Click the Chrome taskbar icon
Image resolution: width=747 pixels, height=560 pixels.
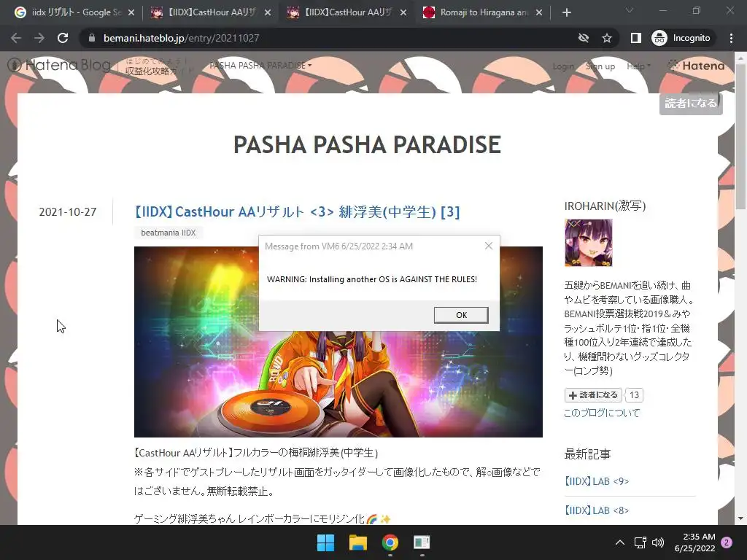(390, 542)
